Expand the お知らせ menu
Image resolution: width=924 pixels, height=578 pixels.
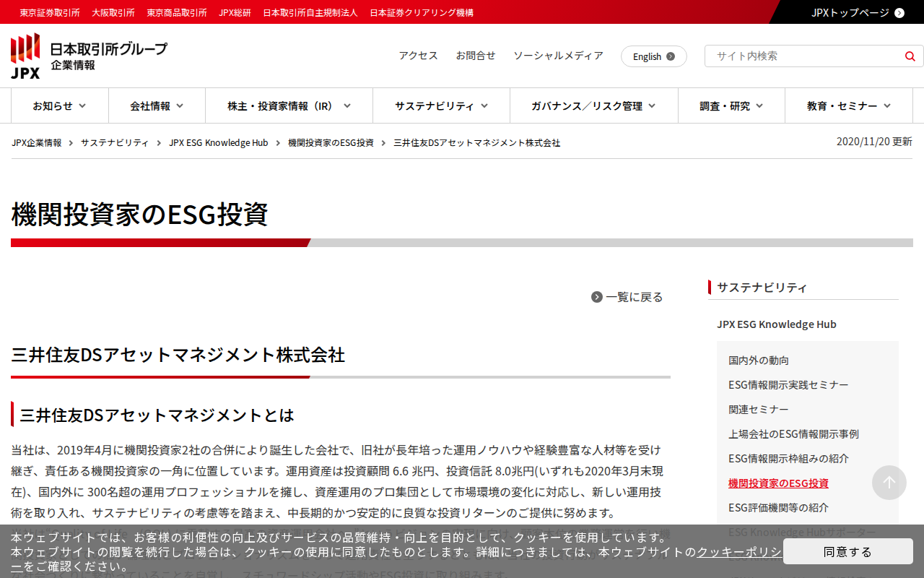pos(59,105)
